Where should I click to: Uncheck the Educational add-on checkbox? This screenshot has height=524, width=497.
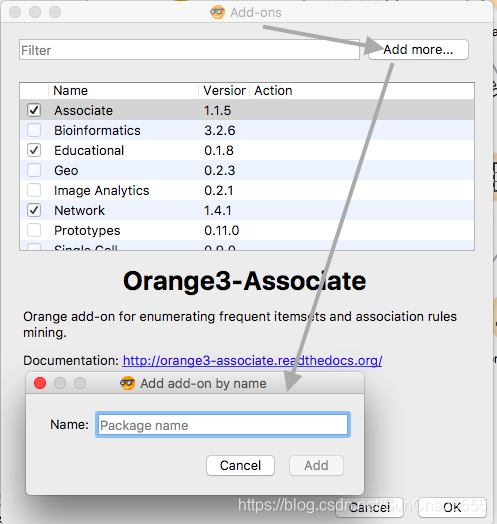point(34,150)
